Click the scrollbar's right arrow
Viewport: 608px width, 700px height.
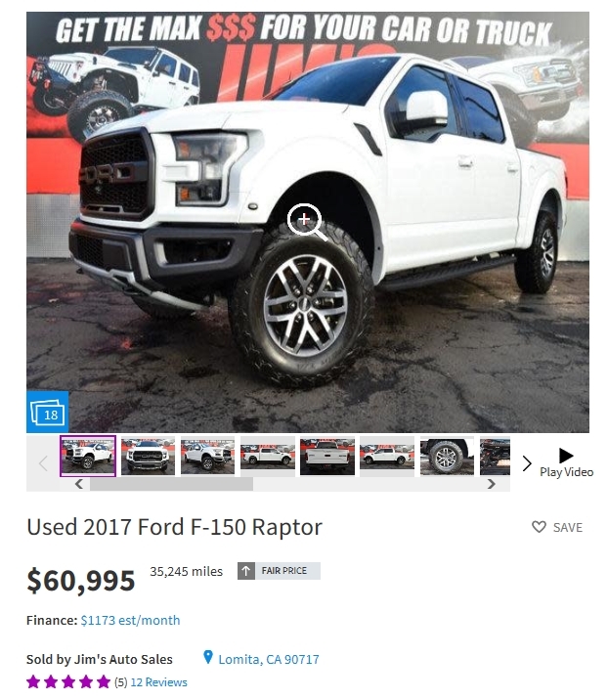pos(492,484)
